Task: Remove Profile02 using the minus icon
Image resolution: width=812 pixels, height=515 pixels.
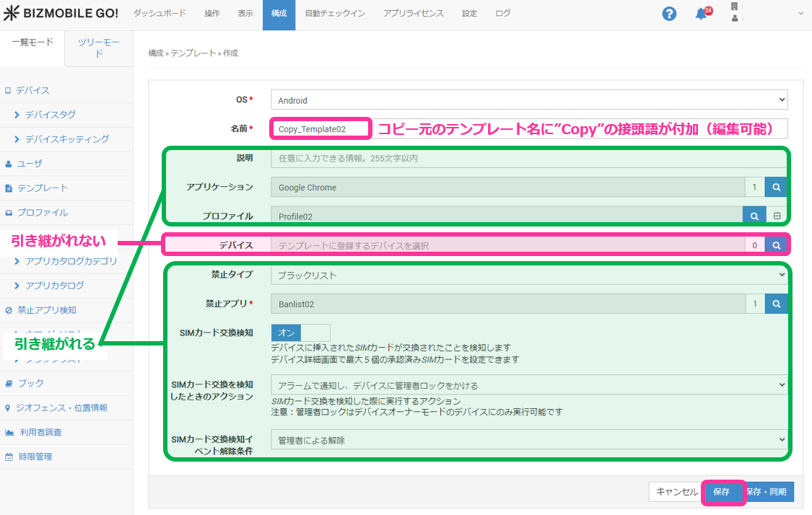Action: tap(777, 216)
